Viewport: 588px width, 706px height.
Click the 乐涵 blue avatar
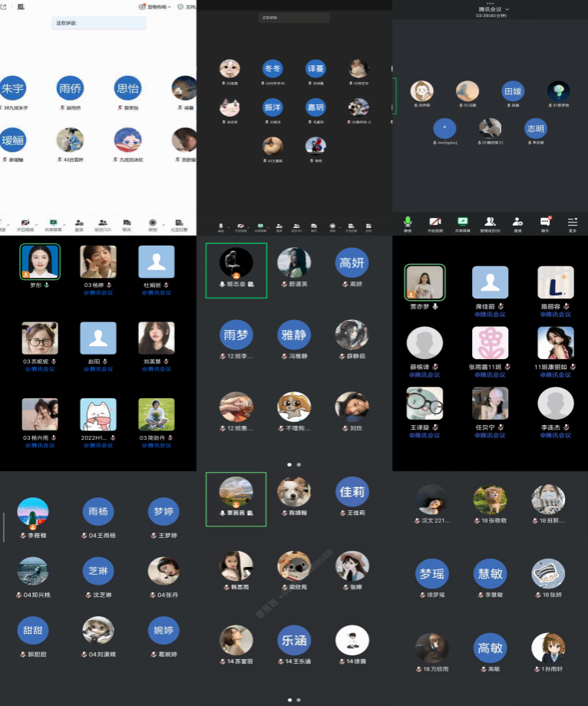(294, 640)
